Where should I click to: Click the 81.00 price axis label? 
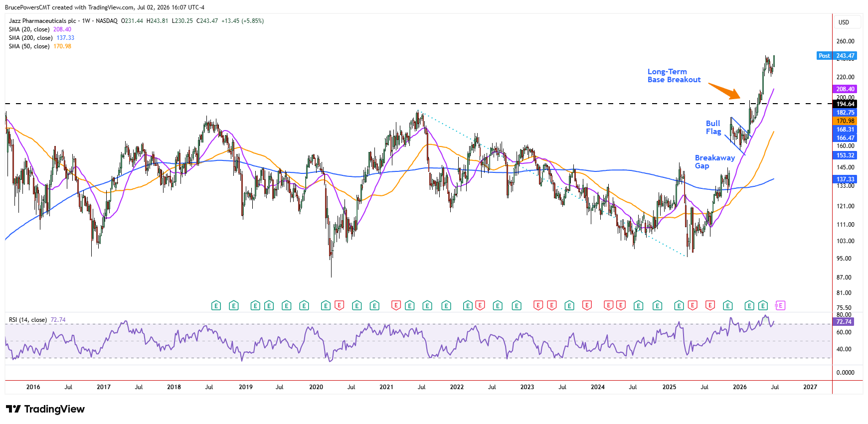click(844, 293)
